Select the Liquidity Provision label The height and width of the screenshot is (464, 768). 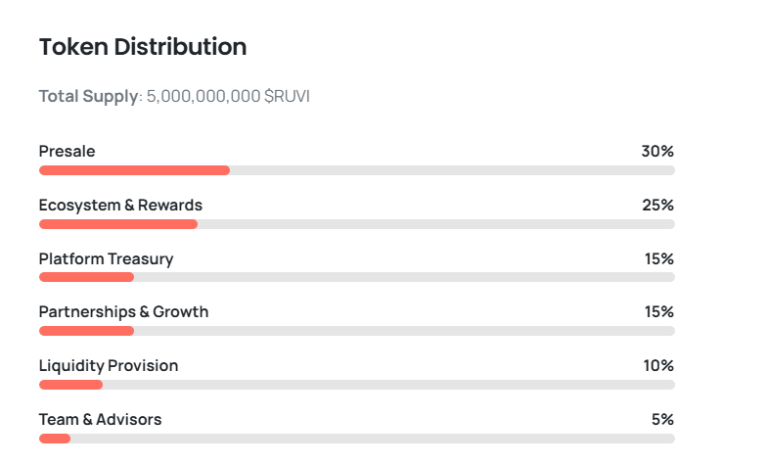[108, 366]
